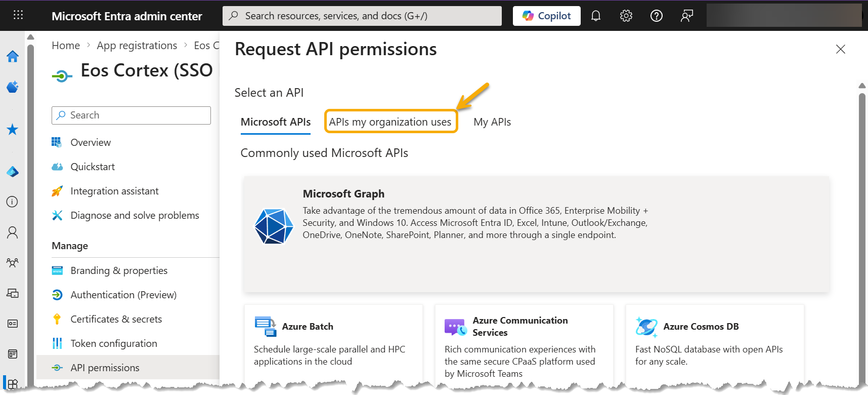
Task: Switch to the My APIs tab
Action: click(x=492, y=122)
